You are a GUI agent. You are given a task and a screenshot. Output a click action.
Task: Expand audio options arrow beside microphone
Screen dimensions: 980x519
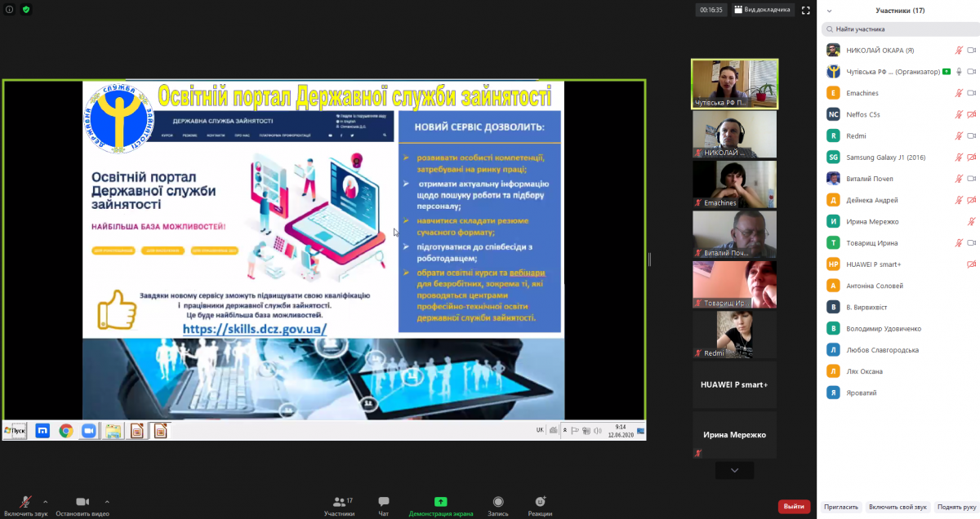tap(45, 501)
